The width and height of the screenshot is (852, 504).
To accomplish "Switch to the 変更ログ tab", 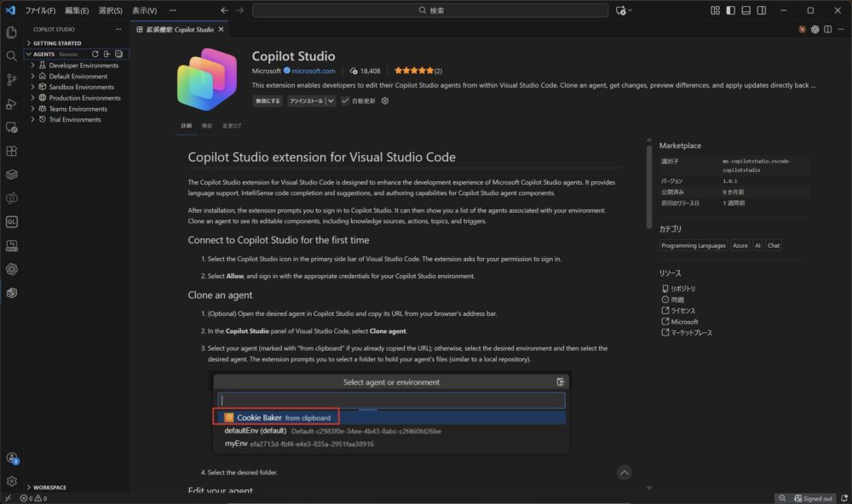I will 232,125.
